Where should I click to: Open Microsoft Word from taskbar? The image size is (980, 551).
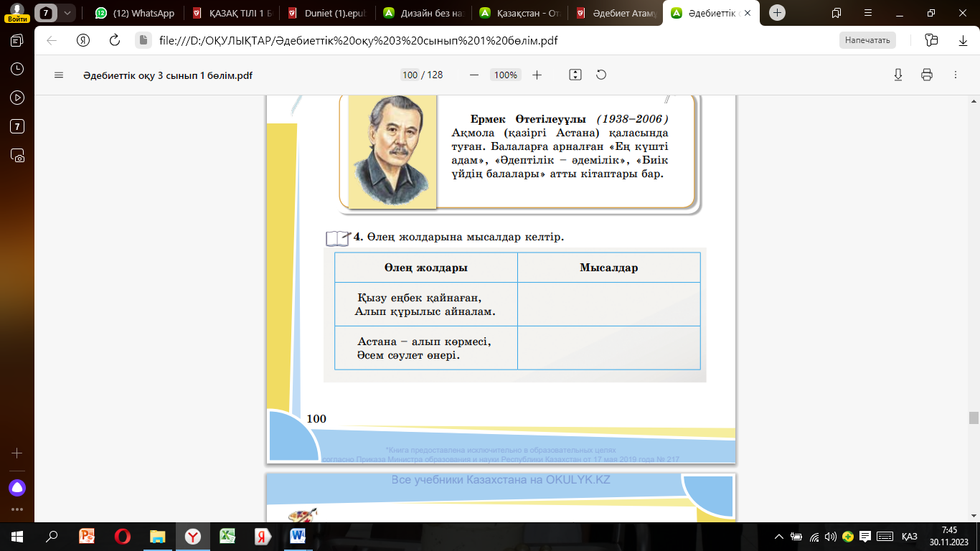pyautogui.click(x=297, y=536)
